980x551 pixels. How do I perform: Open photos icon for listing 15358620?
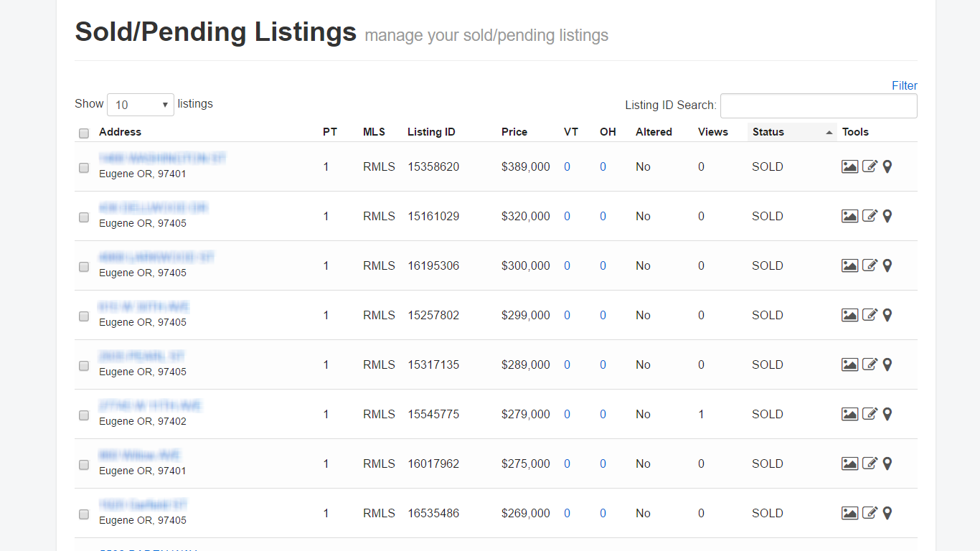pyautogui.click(x=849, y=166)
